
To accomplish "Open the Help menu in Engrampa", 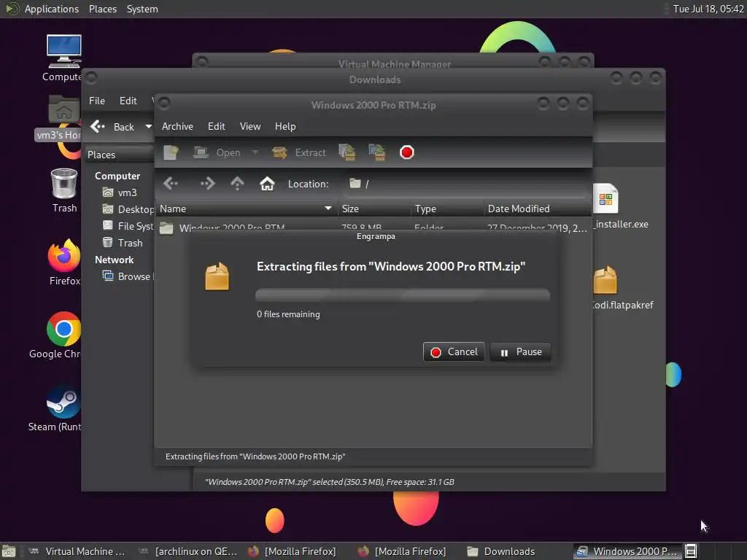I will pyautogui.click(x=285, y=126).
